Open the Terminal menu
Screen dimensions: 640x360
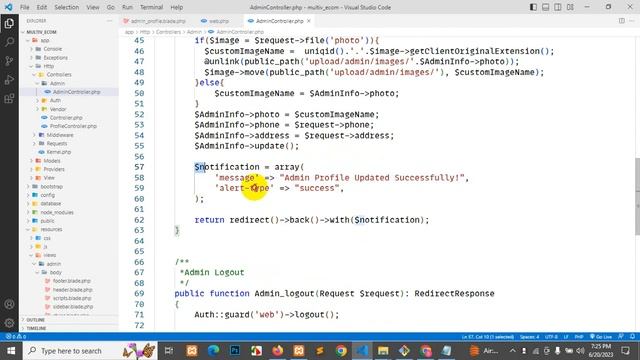tap(151, 7)
